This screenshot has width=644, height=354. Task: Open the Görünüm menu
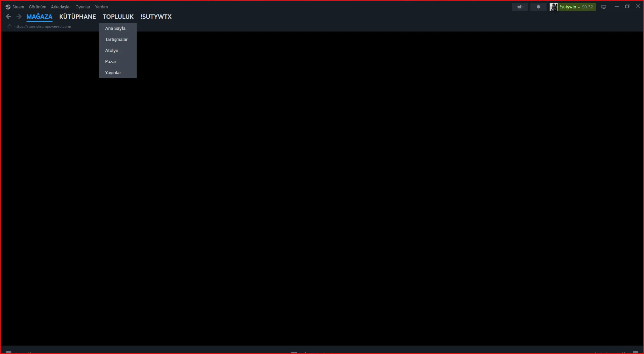[x=37, y=7]
